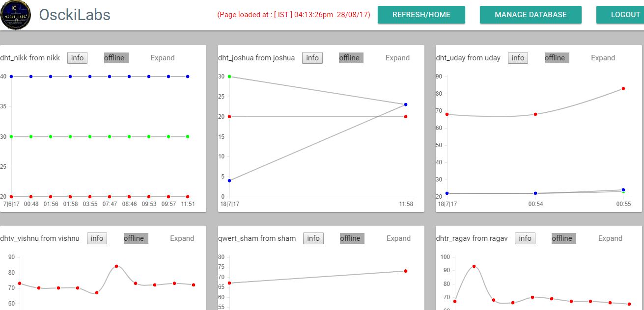The image size is (644, 310).
Task: Click 'dhtv_vishnu from vishnu' title
Action: [x=40, y=238]
